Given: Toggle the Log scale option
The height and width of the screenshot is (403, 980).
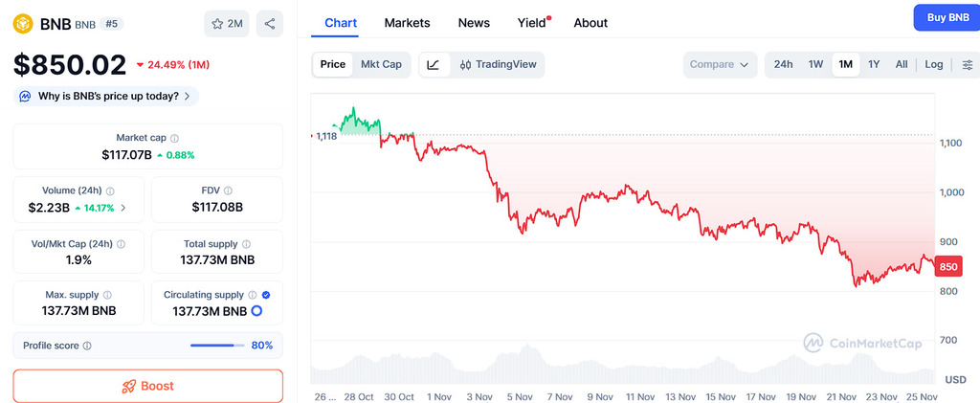Looking at the screenshot, I should click(933, 65).
